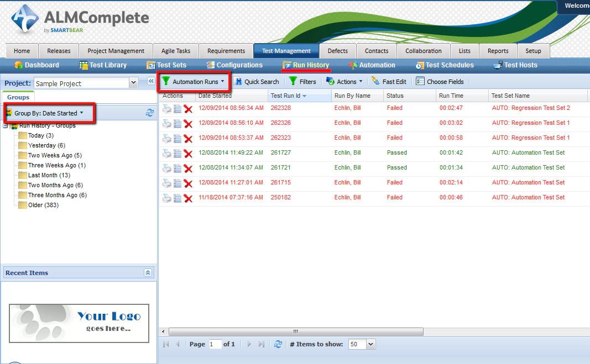This screenshot has height=364, width=590.
Task: Collapse the Recent Items panel
Action: point(148,273)
